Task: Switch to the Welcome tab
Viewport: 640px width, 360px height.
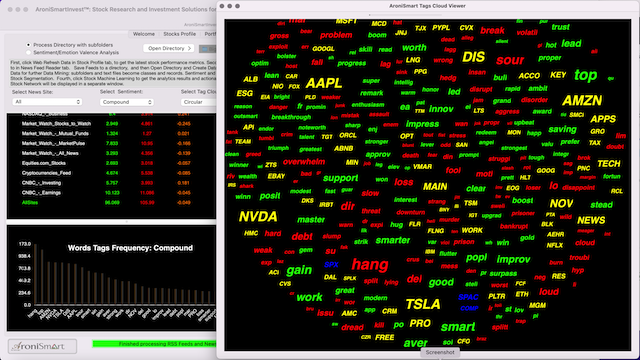Action: pyautogui.click(x=144, y=34)
